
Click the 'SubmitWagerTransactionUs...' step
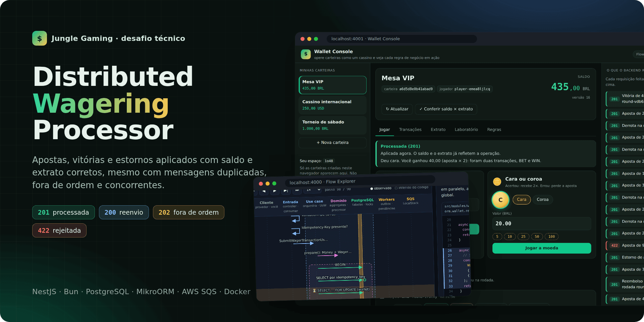tap(303, 240)
